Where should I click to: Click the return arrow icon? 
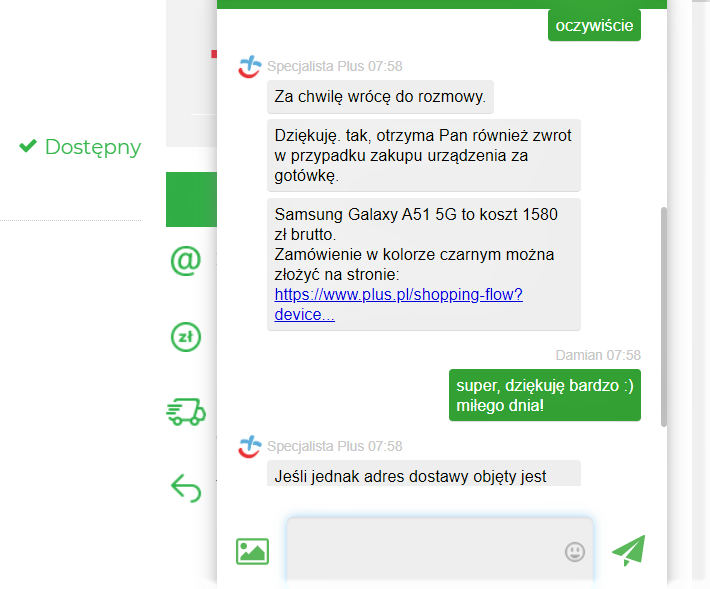(186, 487)
